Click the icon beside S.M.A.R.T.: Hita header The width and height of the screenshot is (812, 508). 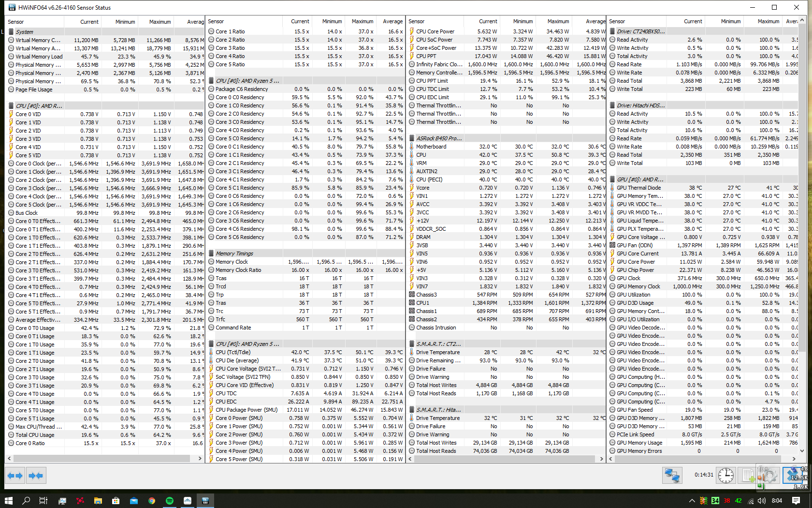click(x=412, y=410)
